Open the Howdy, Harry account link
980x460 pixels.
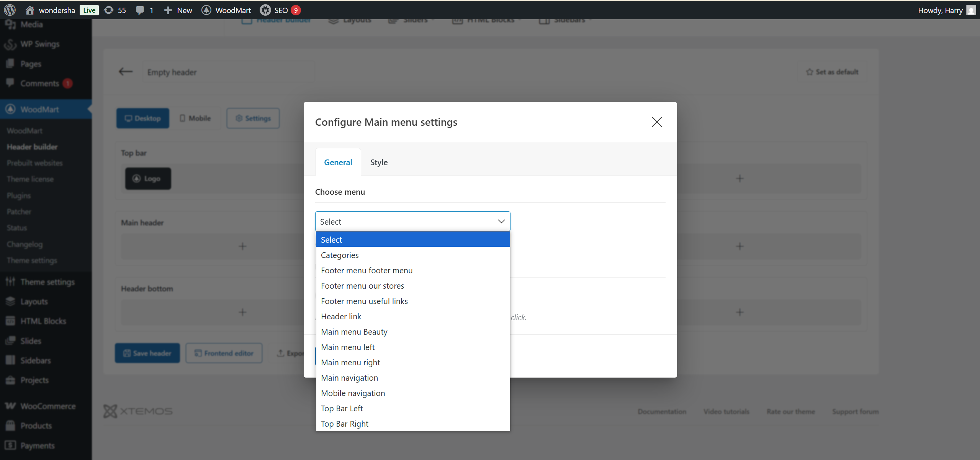[x=940, y=10]
